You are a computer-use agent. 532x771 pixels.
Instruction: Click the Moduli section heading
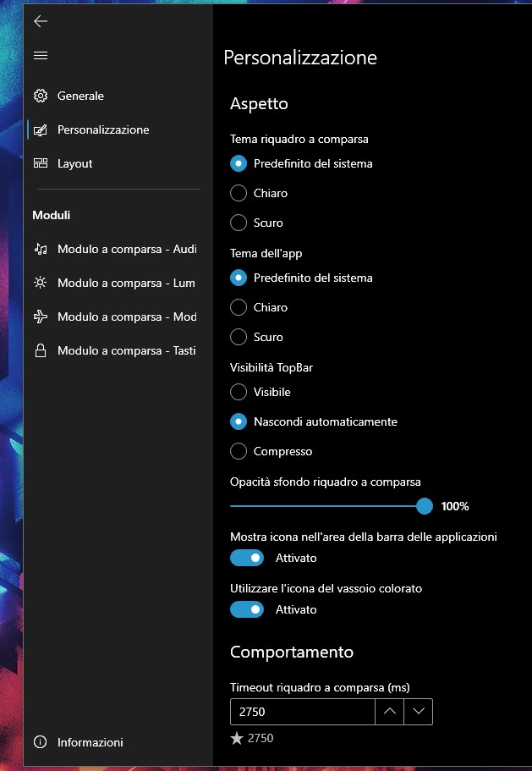(51, 215)
